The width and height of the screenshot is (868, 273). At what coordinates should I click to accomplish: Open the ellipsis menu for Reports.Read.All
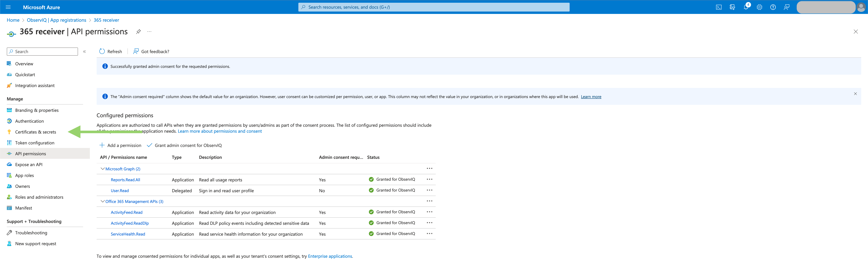tap(429, 179)
